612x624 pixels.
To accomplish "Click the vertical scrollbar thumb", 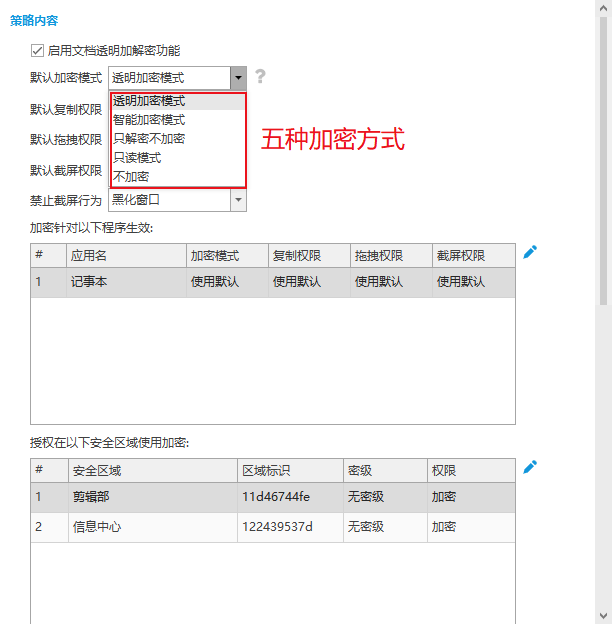I will pos(603,160).
